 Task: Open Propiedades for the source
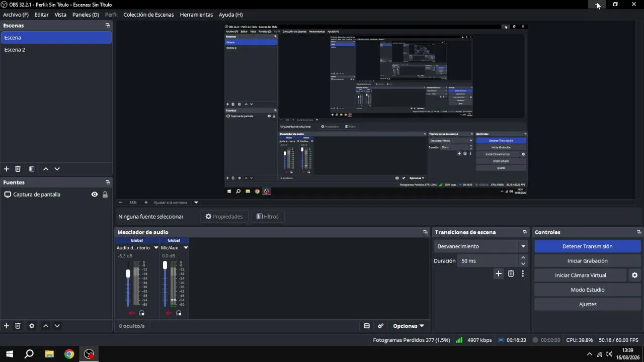click(x=224, y=217)
